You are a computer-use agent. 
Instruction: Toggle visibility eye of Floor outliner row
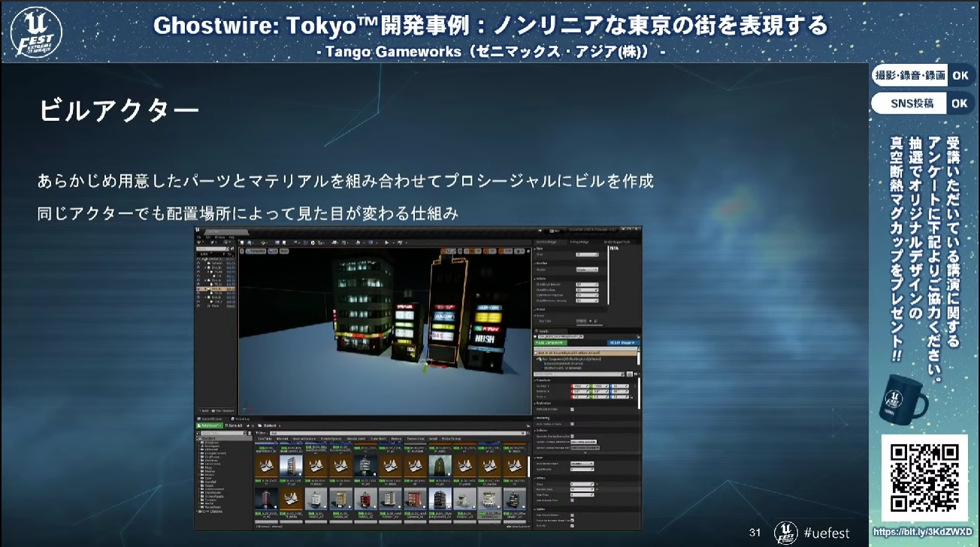point(198,306)
